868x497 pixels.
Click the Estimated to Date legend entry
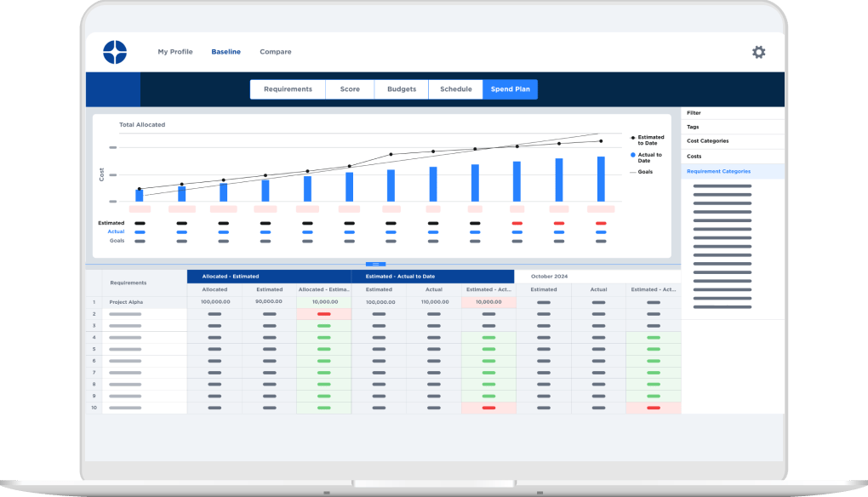[x=648, y=140]
